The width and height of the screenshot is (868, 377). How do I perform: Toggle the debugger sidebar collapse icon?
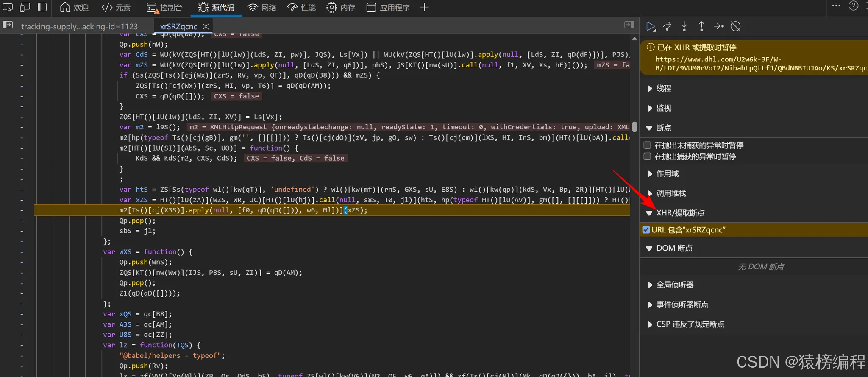629,25
